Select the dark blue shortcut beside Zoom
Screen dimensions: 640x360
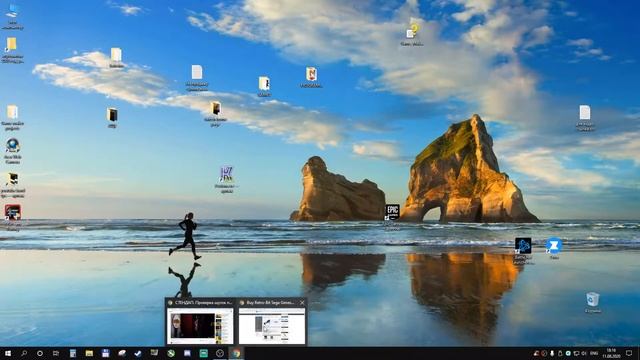tap(523, 251)
